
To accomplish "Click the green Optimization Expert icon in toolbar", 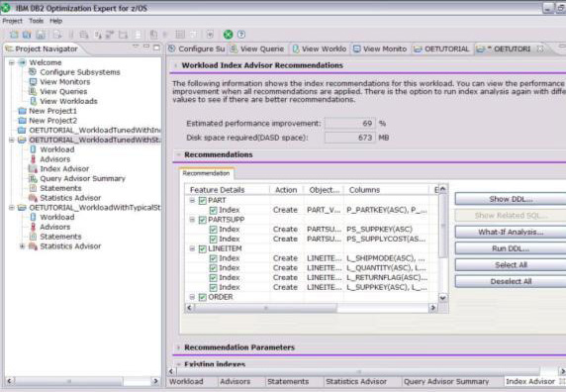I will pyautogui.click(x=229, y=35).
